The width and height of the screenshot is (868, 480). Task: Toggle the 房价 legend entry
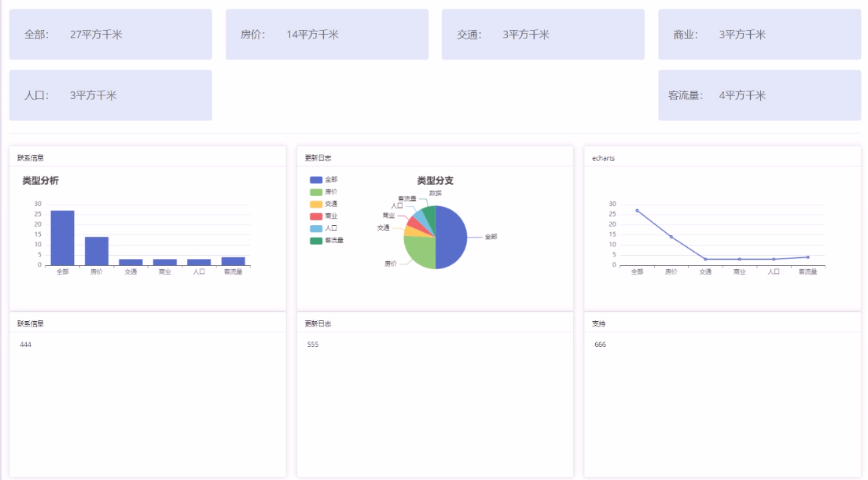(324, 192)
